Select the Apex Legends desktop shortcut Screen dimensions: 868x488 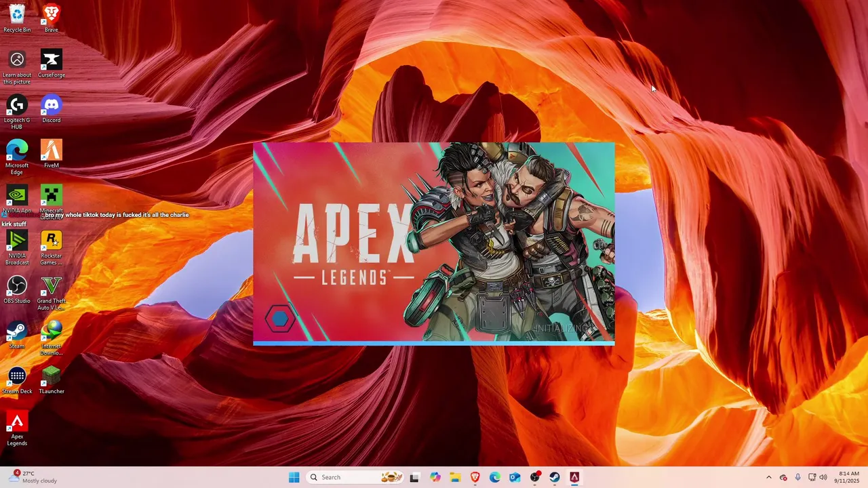17,428
